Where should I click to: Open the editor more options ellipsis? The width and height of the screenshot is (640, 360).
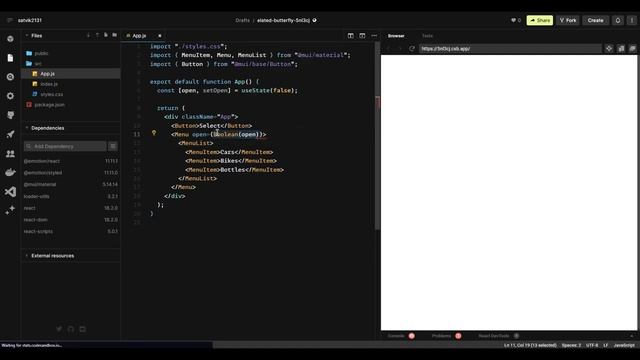(374, 36)
